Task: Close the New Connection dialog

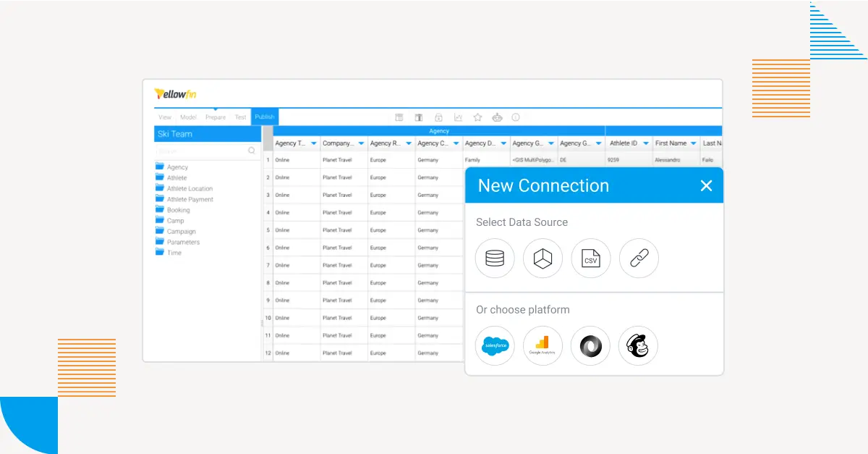Action: [706, 186]
